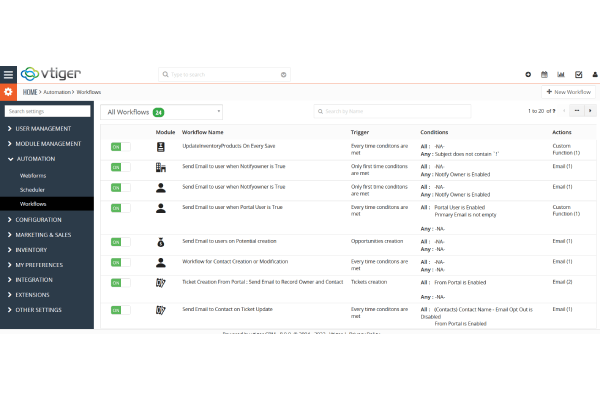This screenshot has width=600, height=400.
Task: Click the page jump ellipsis button
Action: pos(577,111)
